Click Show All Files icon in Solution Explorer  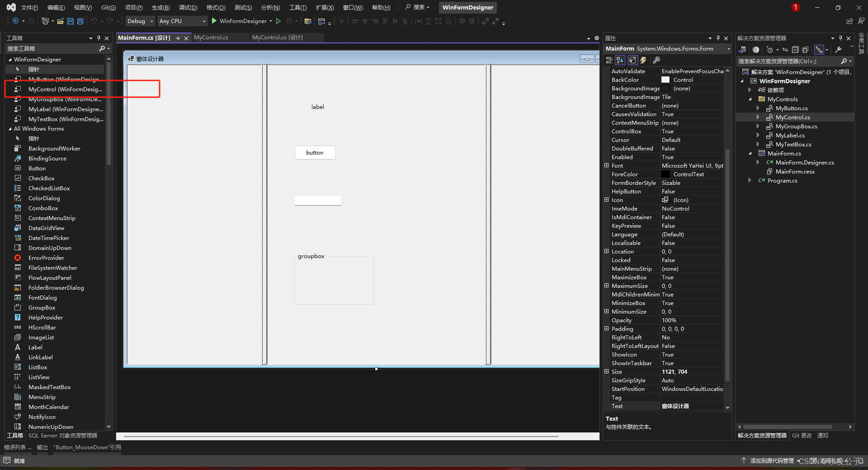(805, 50)
